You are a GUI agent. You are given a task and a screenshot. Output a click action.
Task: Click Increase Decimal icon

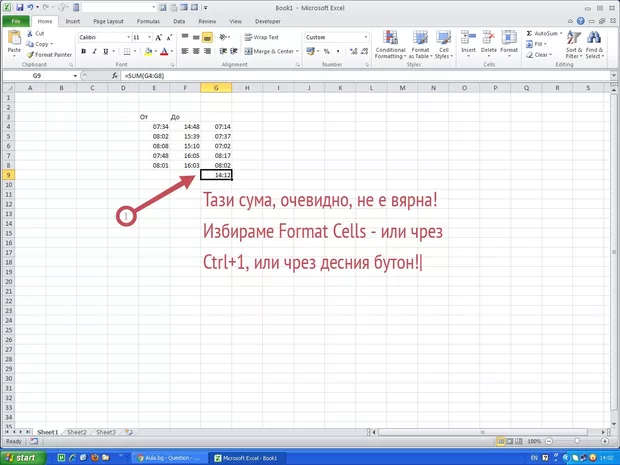(353, 51)
